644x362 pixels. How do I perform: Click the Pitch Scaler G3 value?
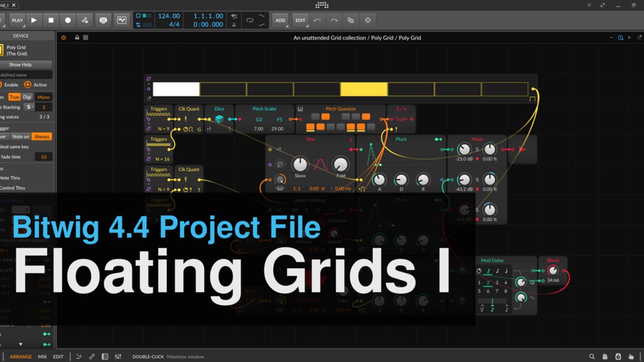(x=259, y=120)
